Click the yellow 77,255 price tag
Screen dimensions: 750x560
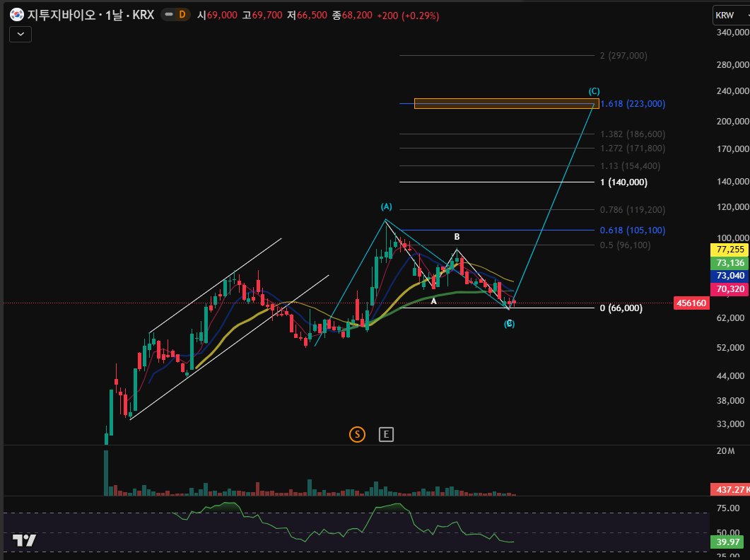pos(730,250)
